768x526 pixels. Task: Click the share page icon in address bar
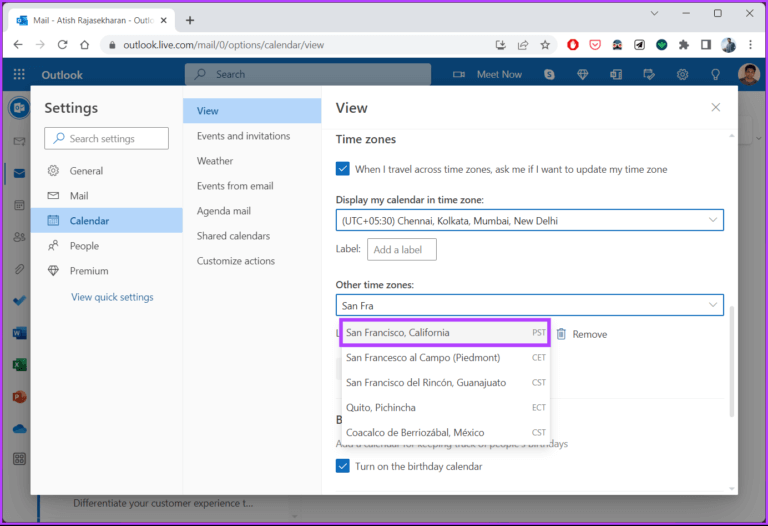[x=523, y=45]
